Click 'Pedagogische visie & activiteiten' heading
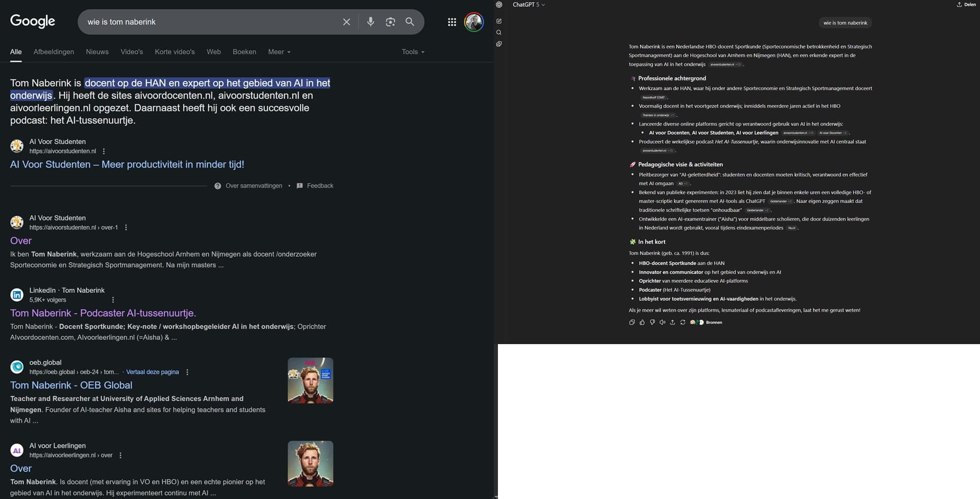Image resolution: width=980 pixels, height=499 pixels. click(x=680, y=164)
